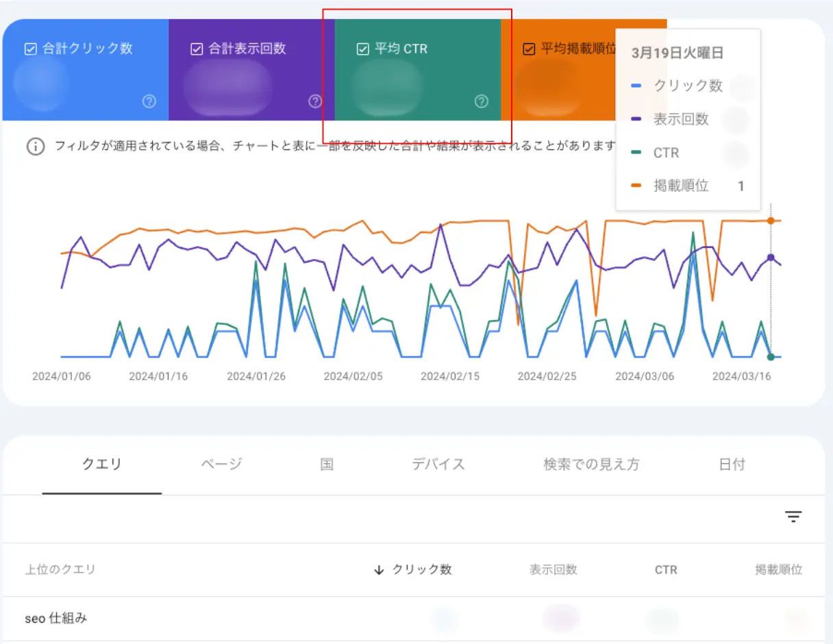Toggle the 平均 CTR checkbox off
This screenshot has height=644, width=833.
click(362, 49)
